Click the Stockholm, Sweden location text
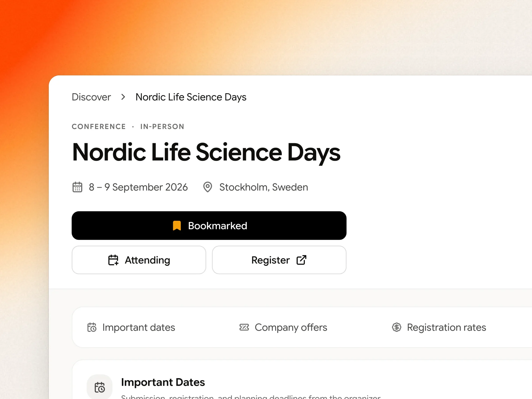532x399 pixels. point(264,187)
